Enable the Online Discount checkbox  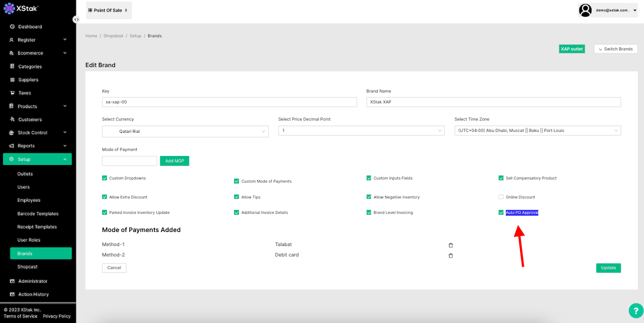click(501, 197)
